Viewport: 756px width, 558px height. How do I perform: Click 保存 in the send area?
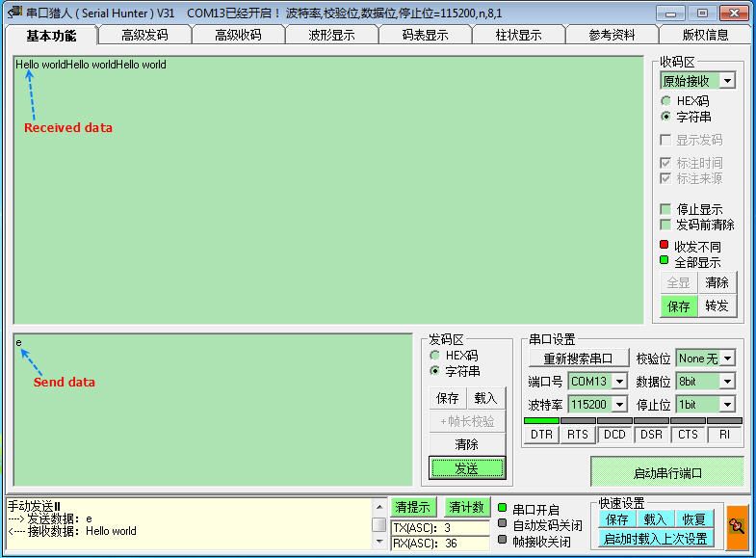pos(448,398)
